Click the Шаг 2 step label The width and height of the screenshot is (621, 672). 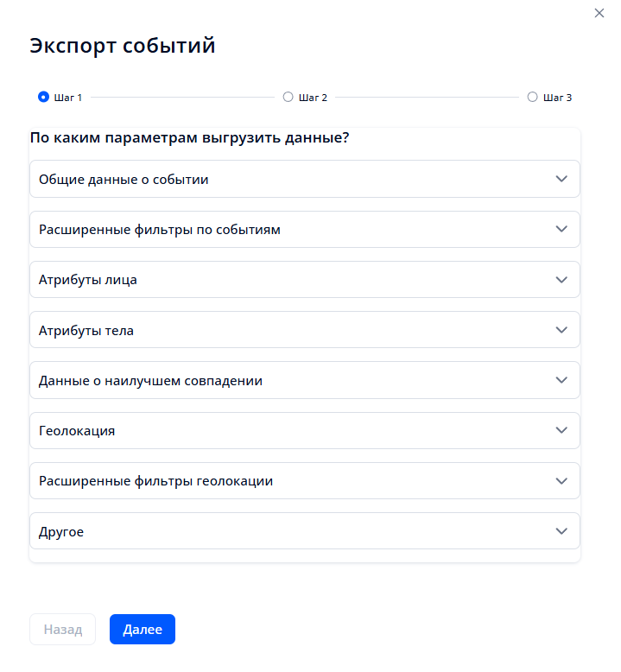pos(313,98)
